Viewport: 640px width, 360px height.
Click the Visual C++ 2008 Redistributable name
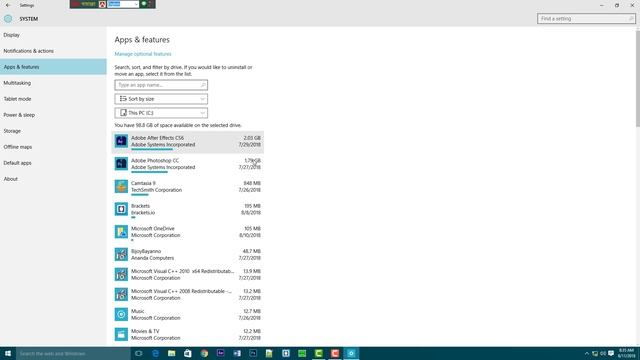pos(181,291)
